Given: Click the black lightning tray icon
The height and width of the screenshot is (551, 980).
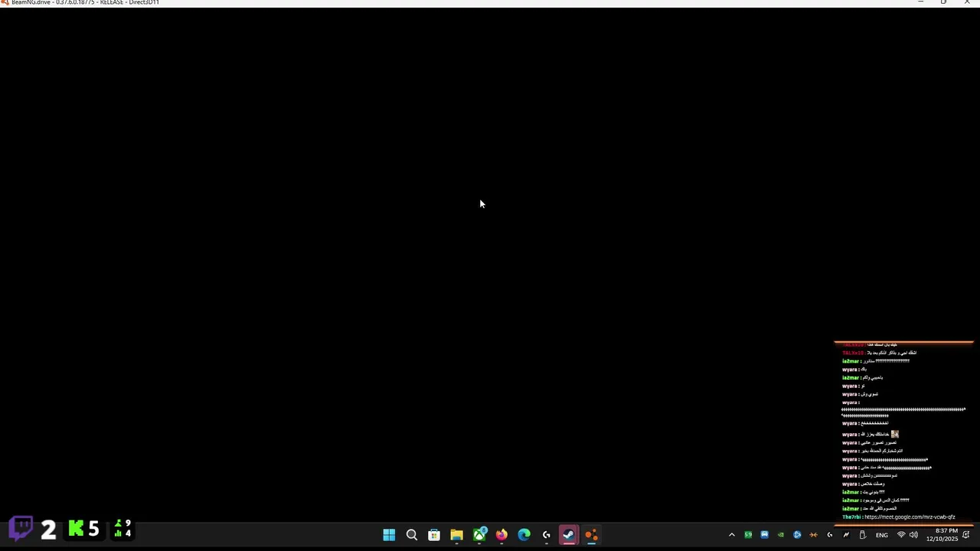Looking at the screenshot, I should [x=846, y=535].
